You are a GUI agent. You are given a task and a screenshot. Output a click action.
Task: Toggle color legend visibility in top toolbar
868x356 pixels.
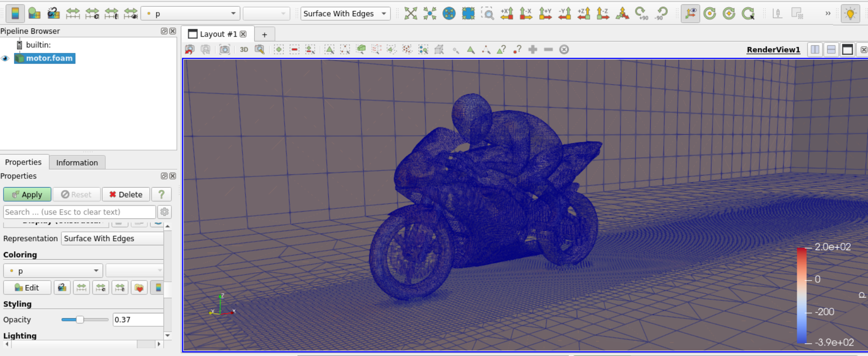tap(15, 13)
